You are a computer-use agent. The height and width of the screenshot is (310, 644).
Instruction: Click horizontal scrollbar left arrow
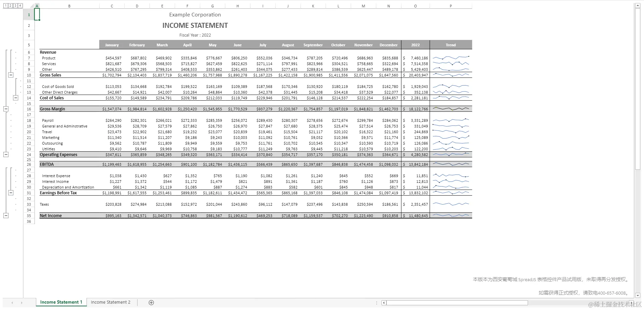click(x=384, y=303)
